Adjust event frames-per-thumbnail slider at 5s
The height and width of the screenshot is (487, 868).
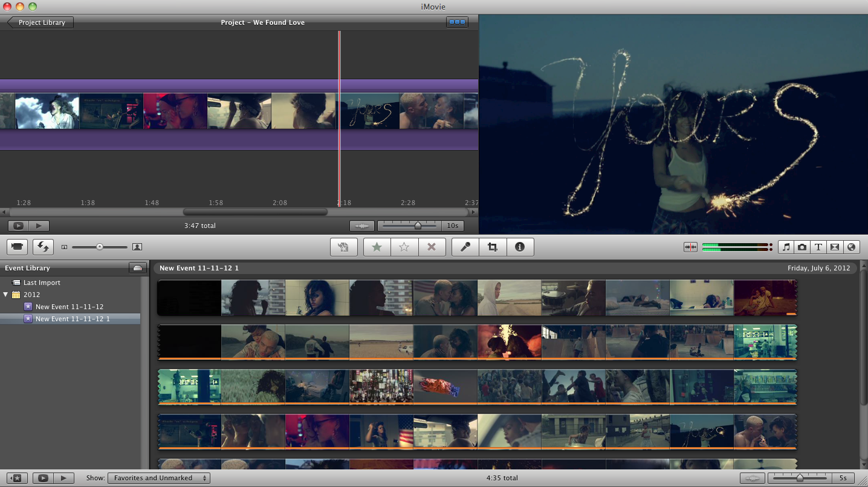point(800,478)
